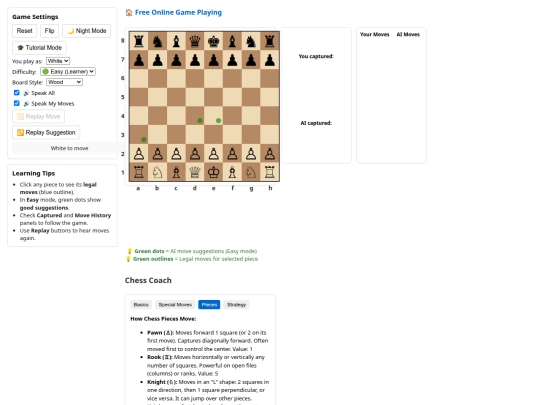This screenshot has width=540, height=405.
Task: Select the black rook on h8
Action: point(270,41)
